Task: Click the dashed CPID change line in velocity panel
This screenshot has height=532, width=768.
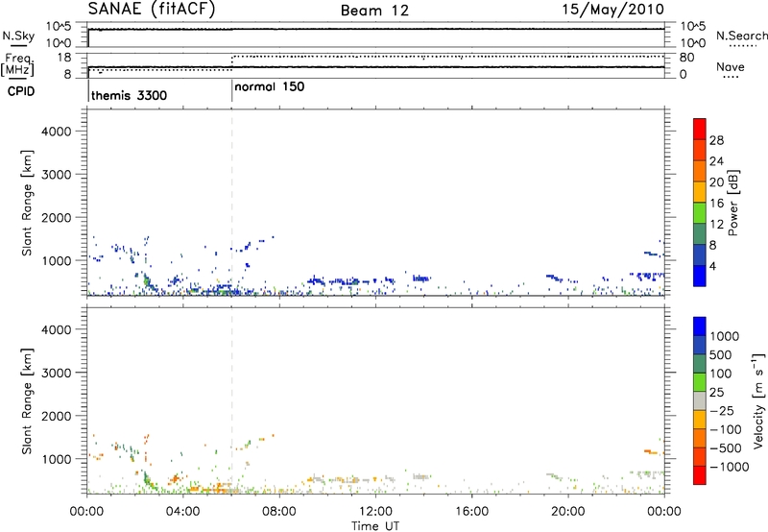Action: coord(231,400)
